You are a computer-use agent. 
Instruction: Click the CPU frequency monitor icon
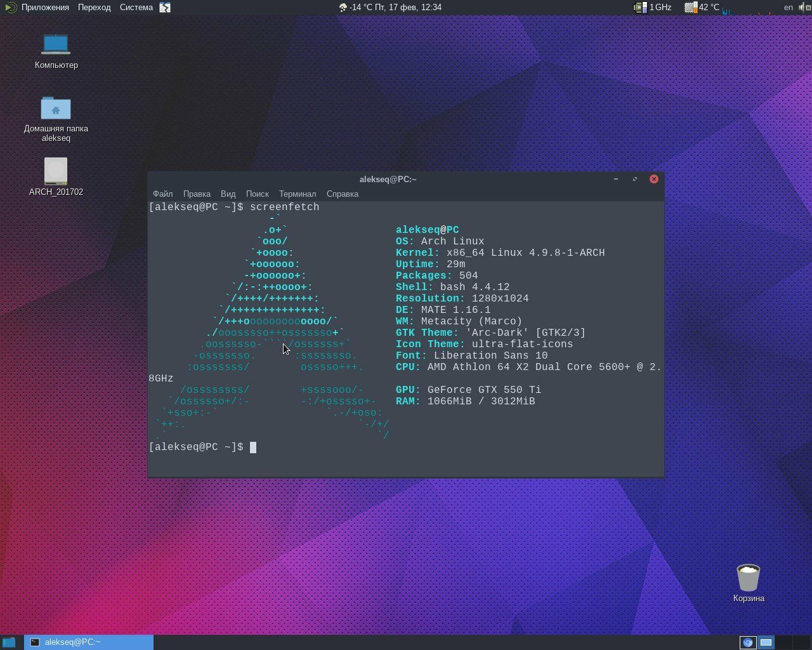point(641,8)
